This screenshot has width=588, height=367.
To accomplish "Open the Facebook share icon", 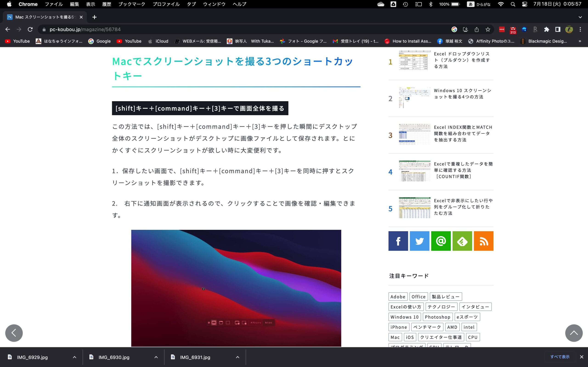I will (x=398, y=241).
